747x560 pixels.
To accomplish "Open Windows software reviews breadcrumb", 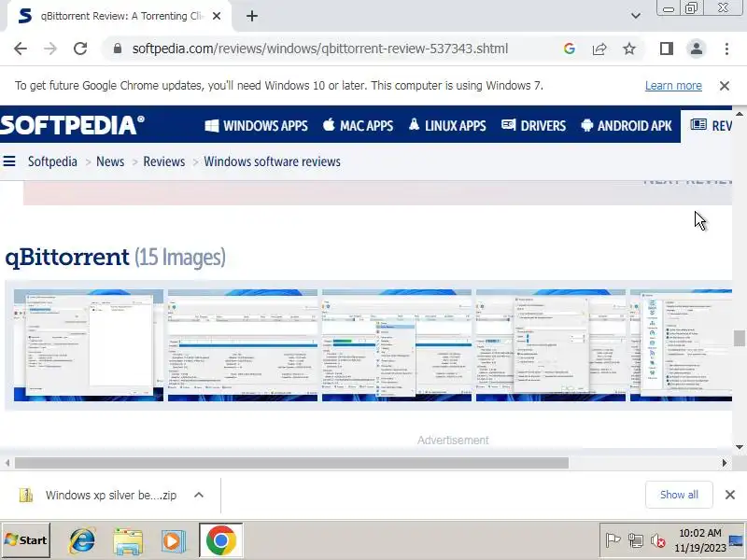I will point(272,161).
